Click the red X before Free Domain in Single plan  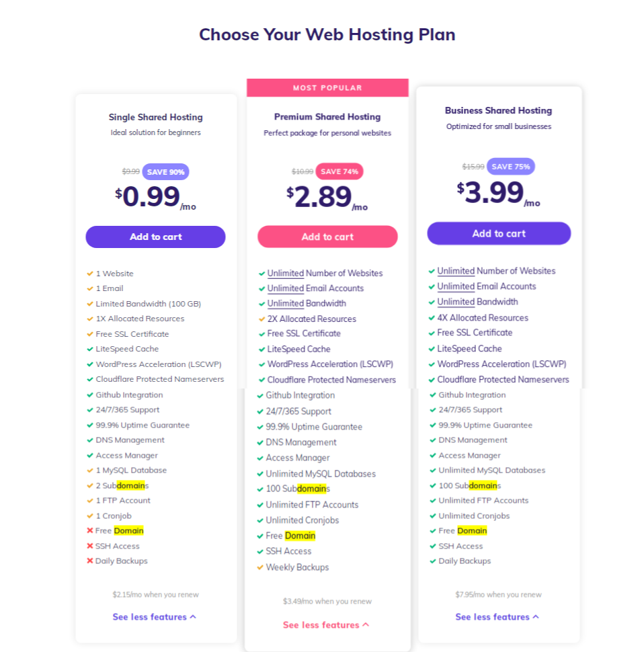coord(90,530)
